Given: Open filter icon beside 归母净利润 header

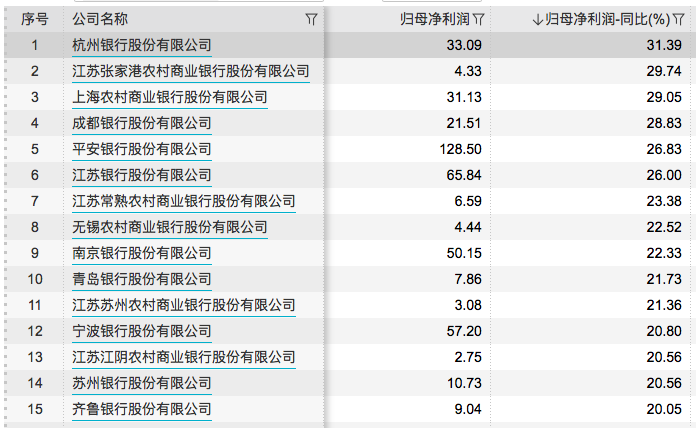Looking at the screenshot, I should point(478,20).
